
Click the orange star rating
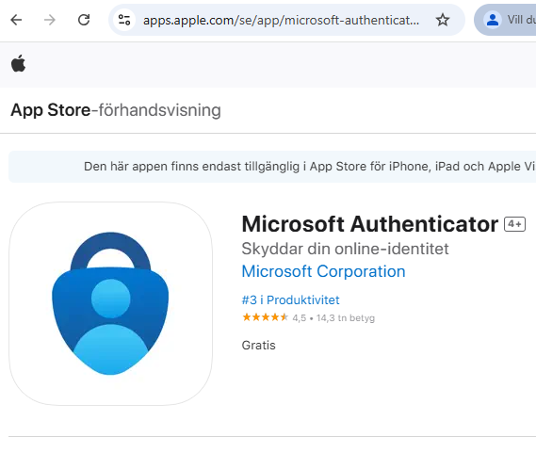pyautogui.click(x=265, y=318)
